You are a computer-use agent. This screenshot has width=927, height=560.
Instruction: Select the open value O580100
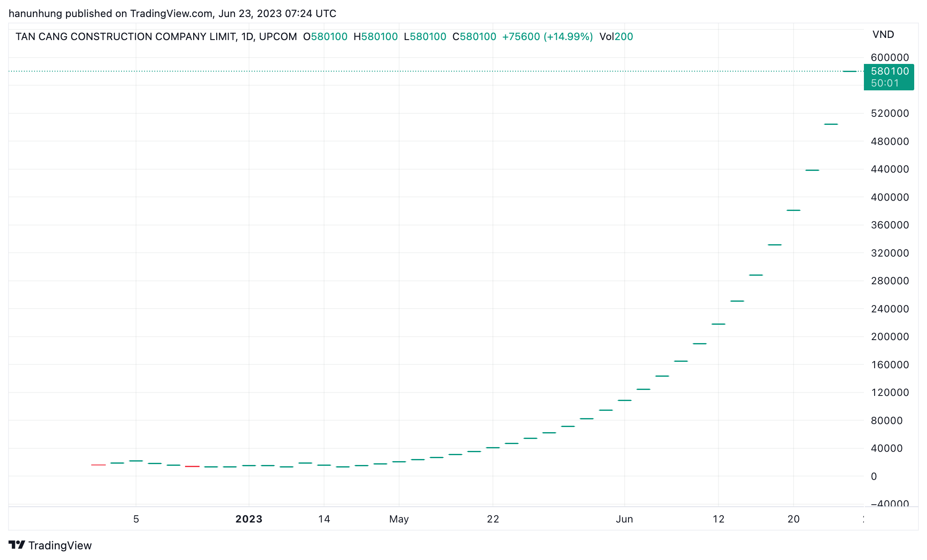coord(325,37)
